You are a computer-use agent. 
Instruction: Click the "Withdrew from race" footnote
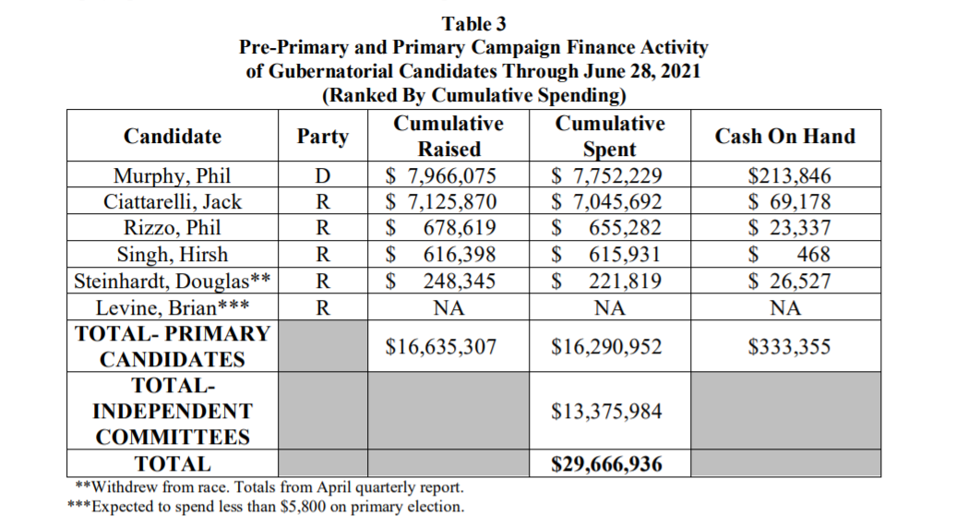[269, 487]
